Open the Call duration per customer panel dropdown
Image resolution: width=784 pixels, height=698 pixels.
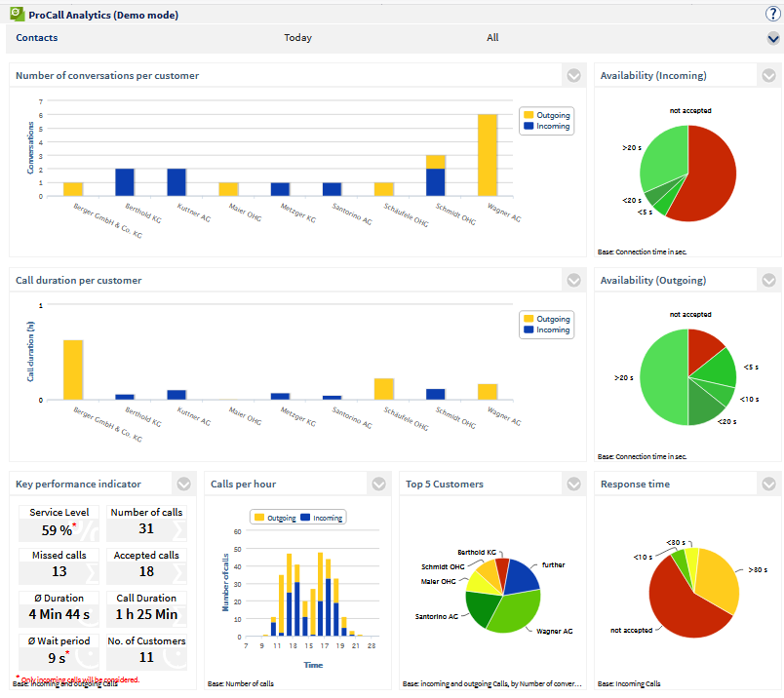(573, 280)
